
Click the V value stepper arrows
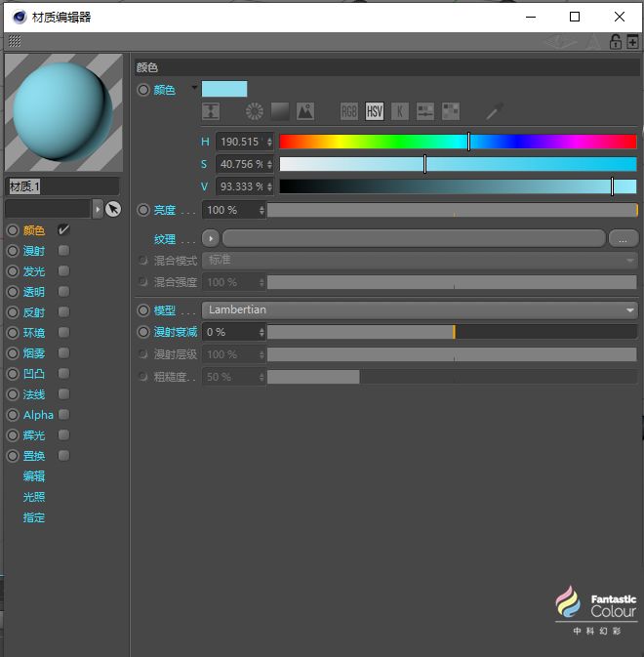tap(269, 186)
